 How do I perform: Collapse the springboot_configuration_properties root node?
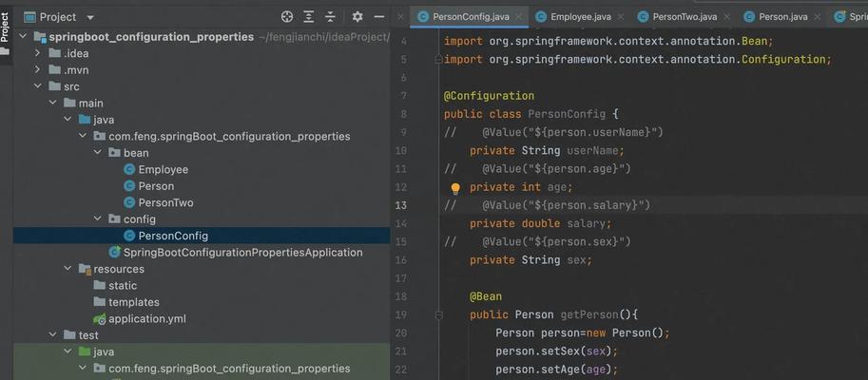23,37
